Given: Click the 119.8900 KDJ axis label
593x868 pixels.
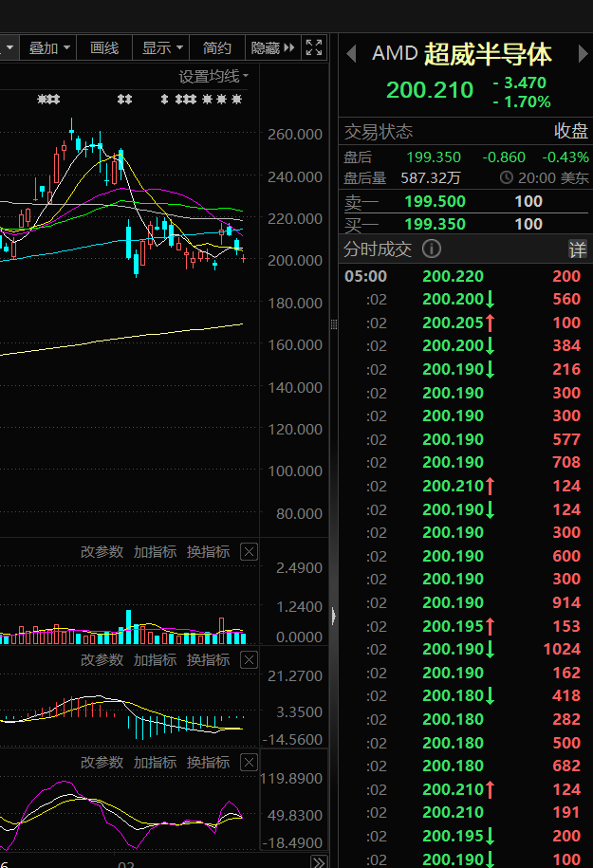Looking at the screenshot, I should [291, 778].
